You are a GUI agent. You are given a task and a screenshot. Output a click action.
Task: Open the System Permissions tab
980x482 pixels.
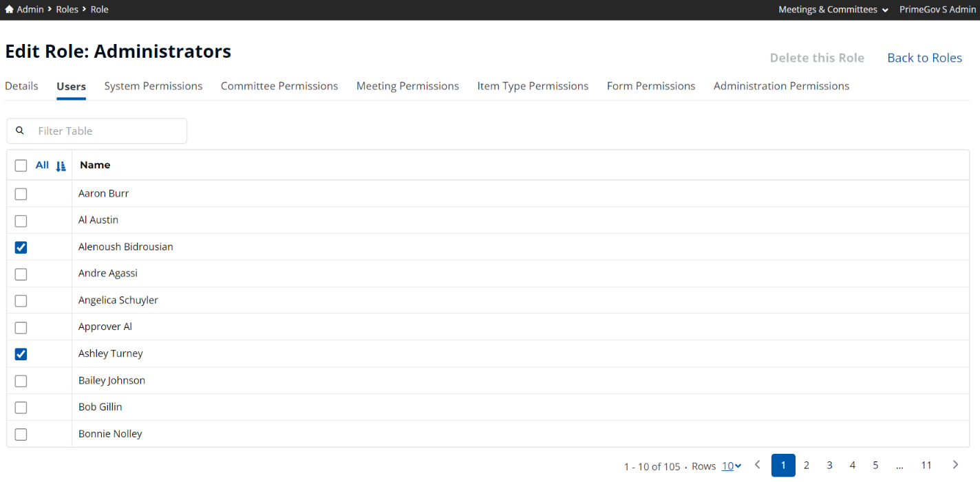click(x=153, y=86)
